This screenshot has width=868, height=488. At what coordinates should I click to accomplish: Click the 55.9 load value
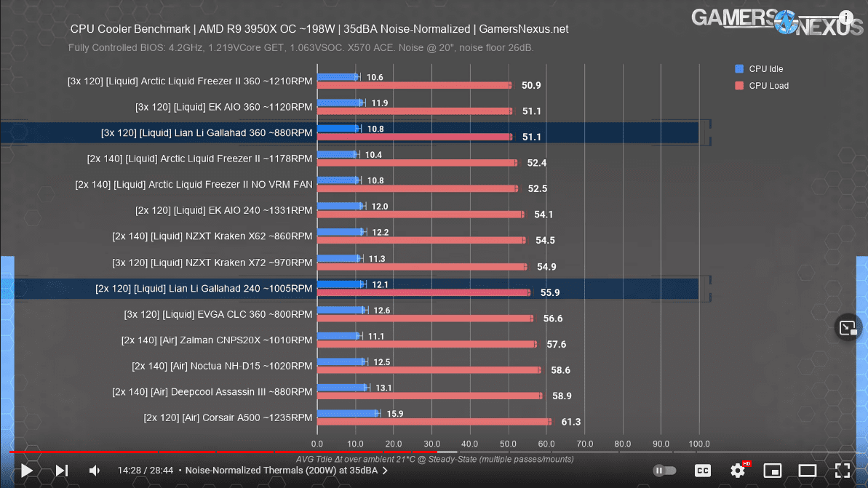tap(550, 292)
